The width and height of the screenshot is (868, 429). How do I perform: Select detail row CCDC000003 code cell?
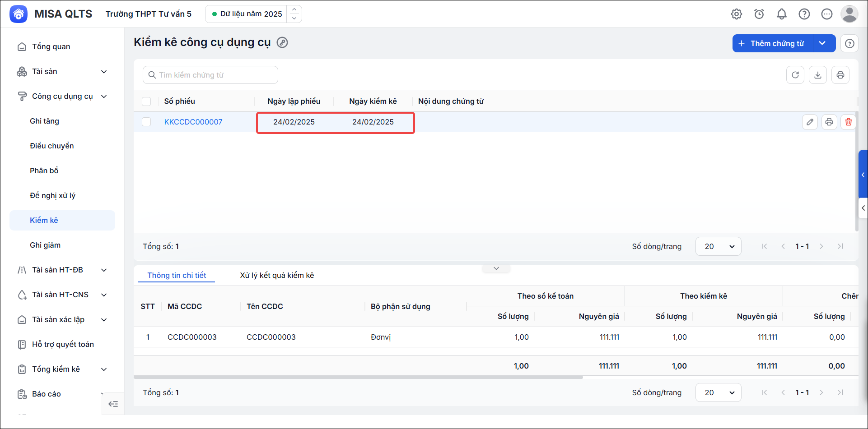coord(192,337)
